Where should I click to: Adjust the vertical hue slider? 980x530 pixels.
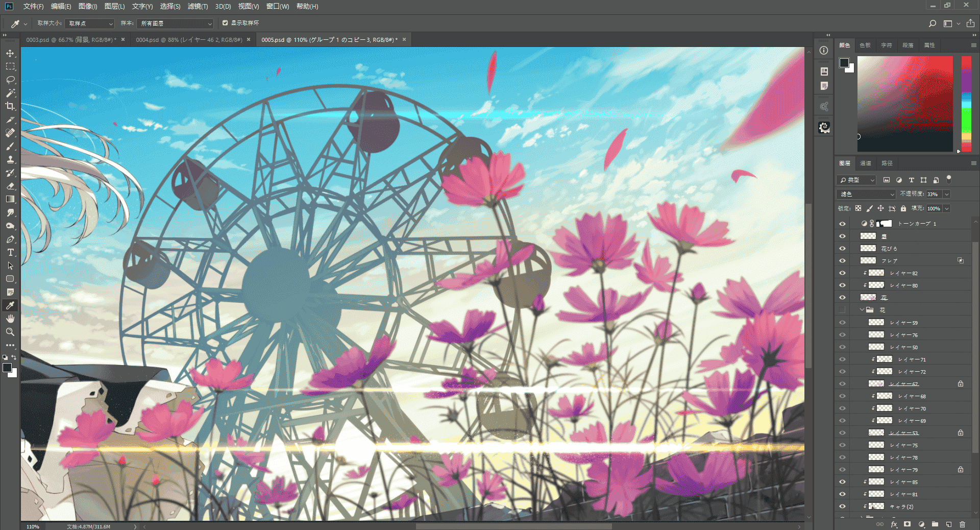pyautogui.click(x=966, y=104)
